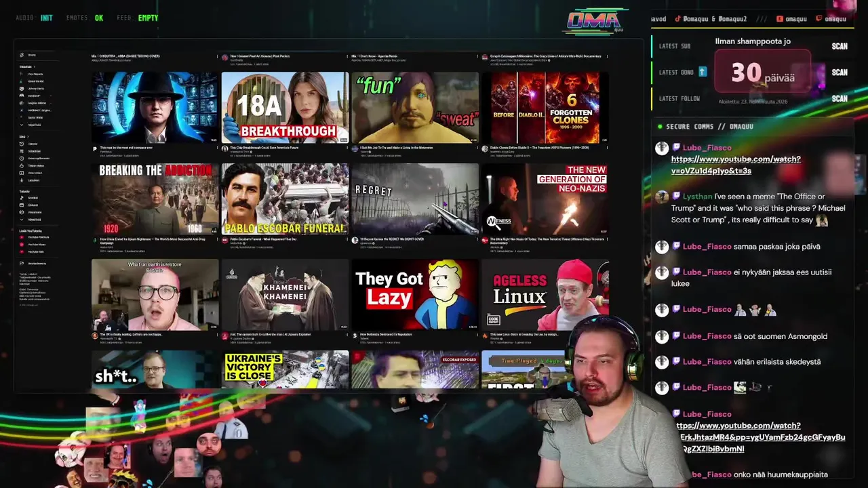The height and width of the screenshot is (488, 868).
Task: Click channel avatar under Metaverse living video
Action: coord(355,148)
